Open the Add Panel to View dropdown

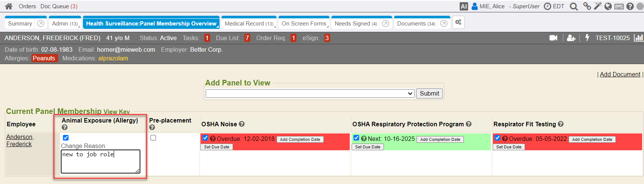pos(310,94)
